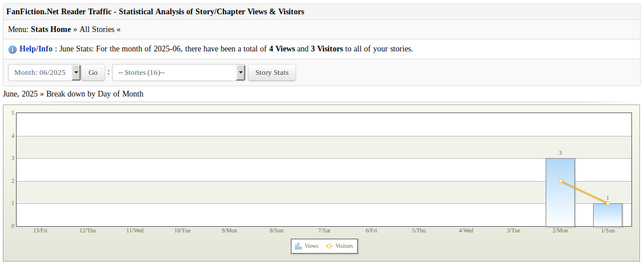Screen dimensions: 644x265
Task: Click the blue Help/Info icon
Action: [13, 50]
